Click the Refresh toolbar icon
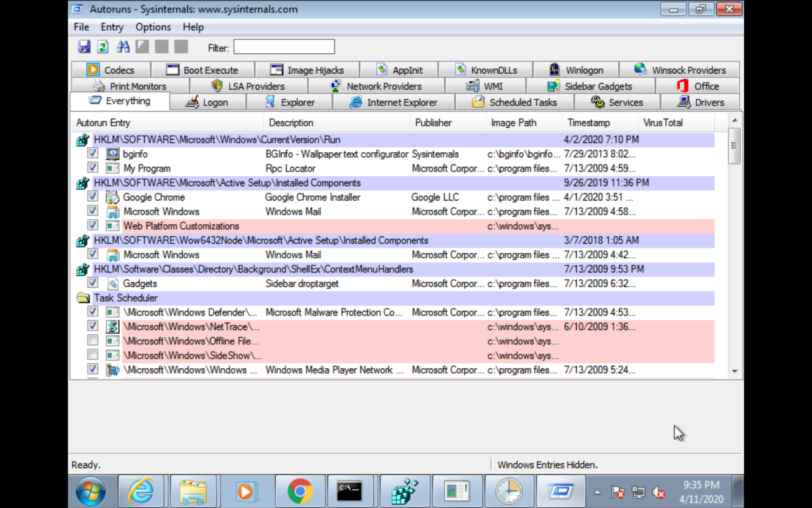 (x=103, y=47)
